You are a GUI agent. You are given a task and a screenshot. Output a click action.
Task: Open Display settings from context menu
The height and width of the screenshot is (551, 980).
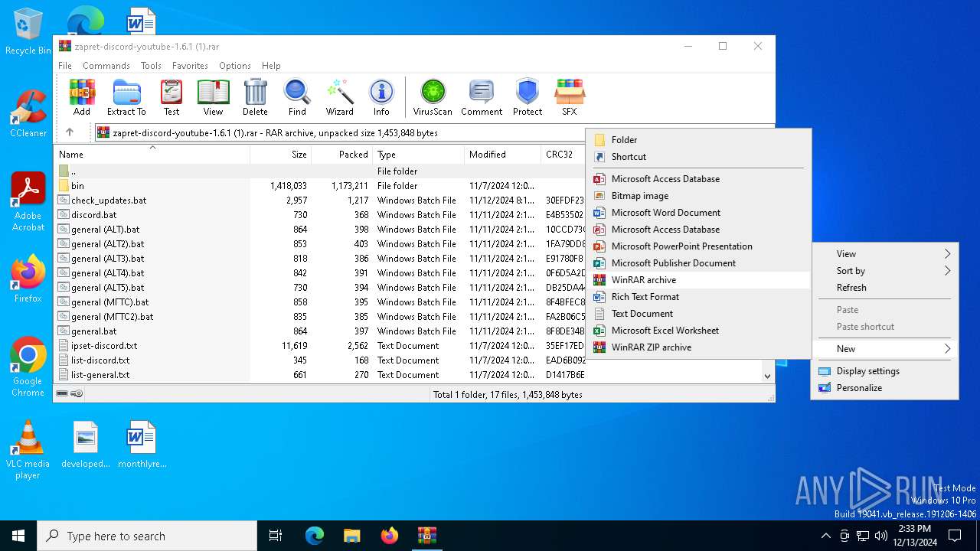pyautogui.click(x=885, y=371)
